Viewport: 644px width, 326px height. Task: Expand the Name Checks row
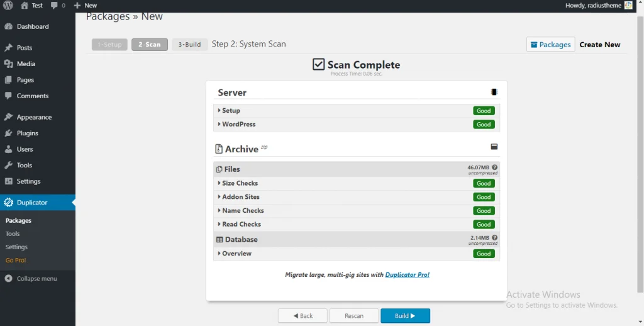click(x=241, y=210)
